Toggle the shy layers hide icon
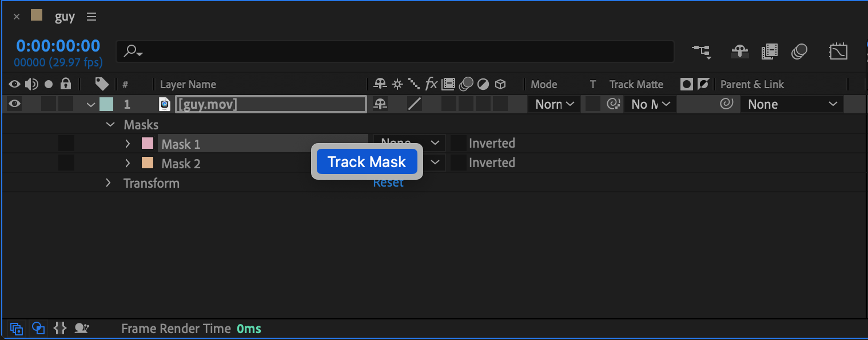 click(x=740, y=52)
